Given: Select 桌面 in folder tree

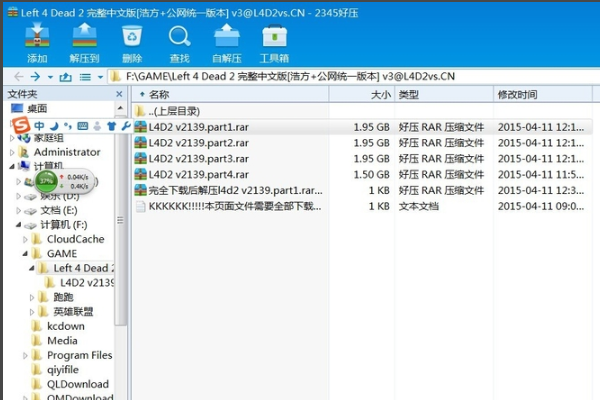Looking at the screenshot, I should 37,108.
